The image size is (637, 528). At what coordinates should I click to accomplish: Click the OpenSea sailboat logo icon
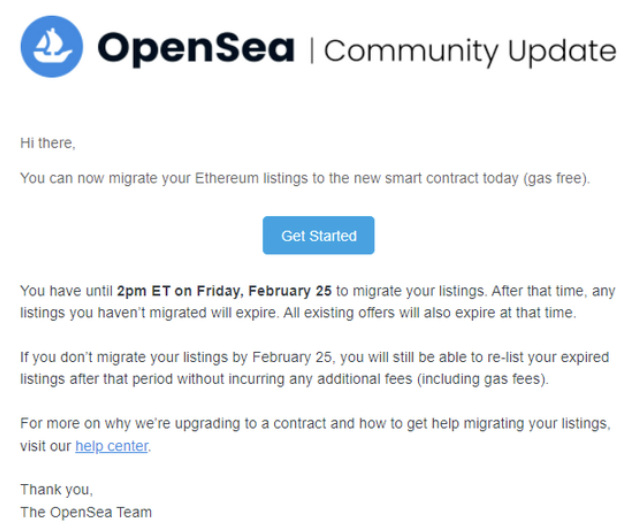[x=52, y=46]
